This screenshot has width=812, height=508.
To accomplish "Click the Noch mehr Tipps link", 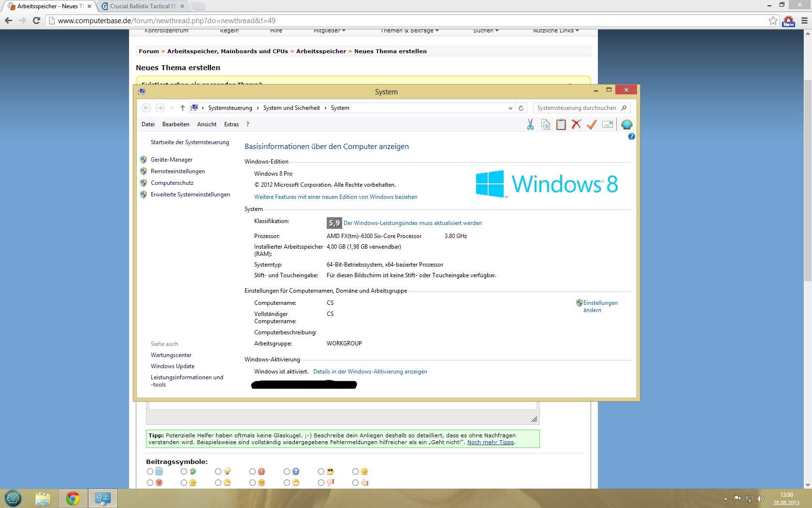I will (x=491, y=442).
